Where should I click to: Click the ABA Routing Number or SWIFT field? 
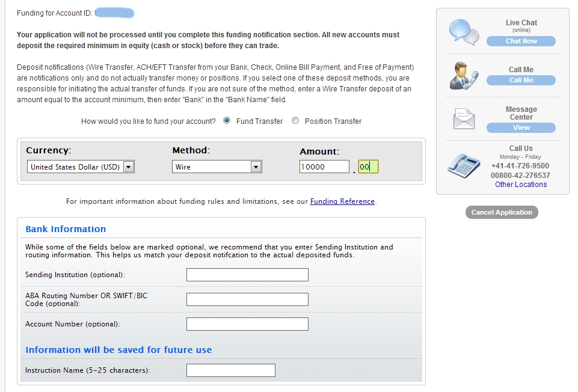[247, 299]
